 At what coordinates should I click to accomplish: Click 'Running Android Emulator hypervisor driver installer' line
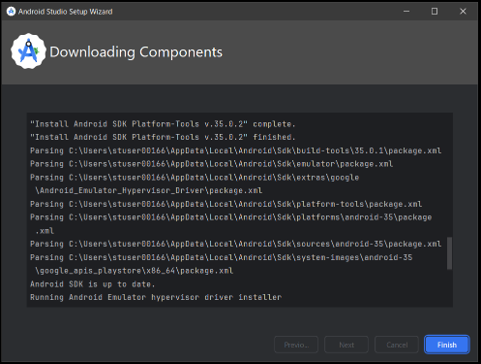156,297
